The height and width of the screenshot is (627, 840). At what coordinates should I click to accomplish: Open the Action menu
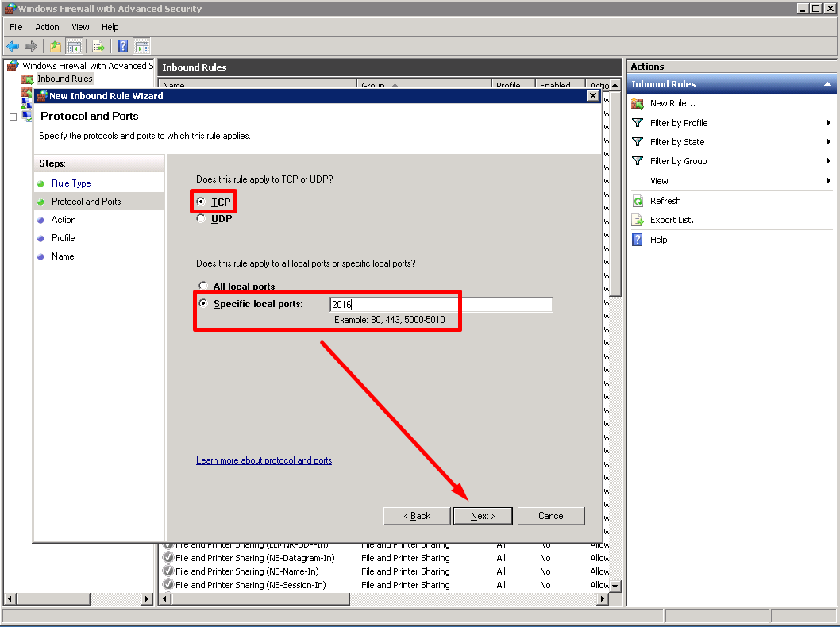click(x=47, y=26)
